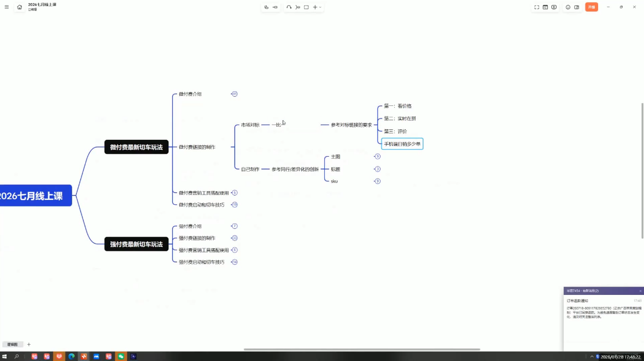Add a boundary frame tool
This screenshot has height=361, width=644.
tap(306, 7)
